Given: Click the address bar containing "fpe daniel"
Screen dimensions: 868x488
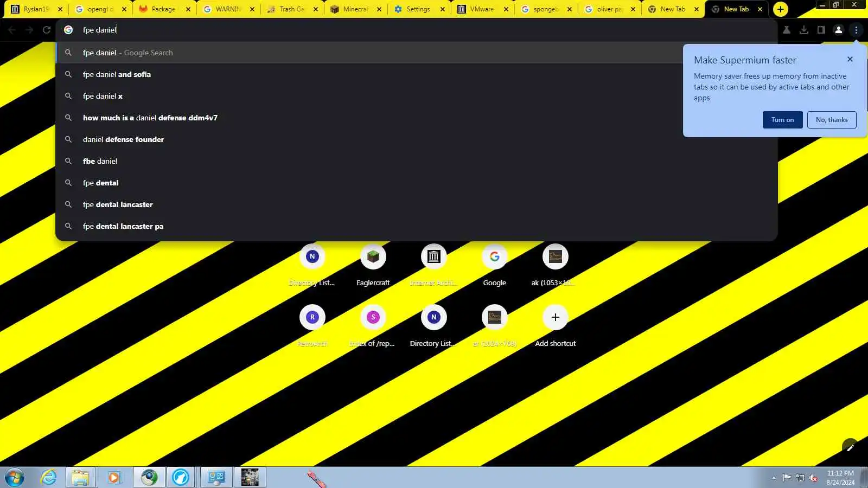Looking at the screenshot, I should pyautogui.click(x=417, y=30).
